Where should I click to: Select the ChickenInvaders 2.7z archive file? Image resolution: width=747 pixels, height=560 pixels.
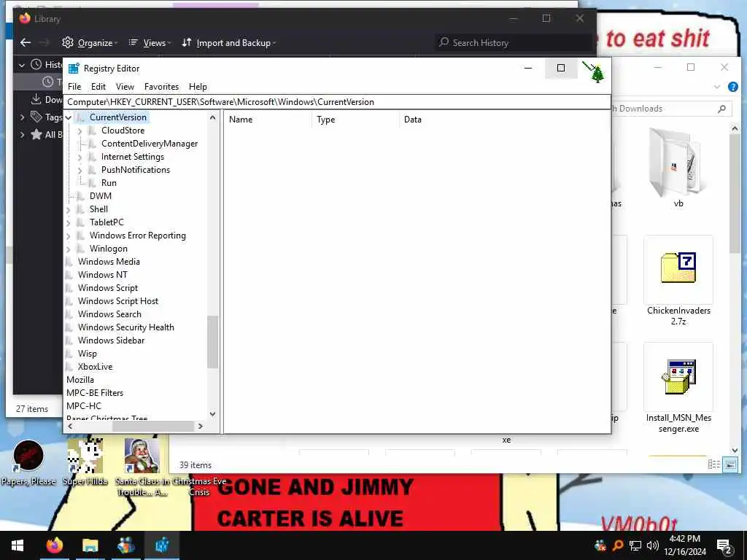(x=678, y=281)
